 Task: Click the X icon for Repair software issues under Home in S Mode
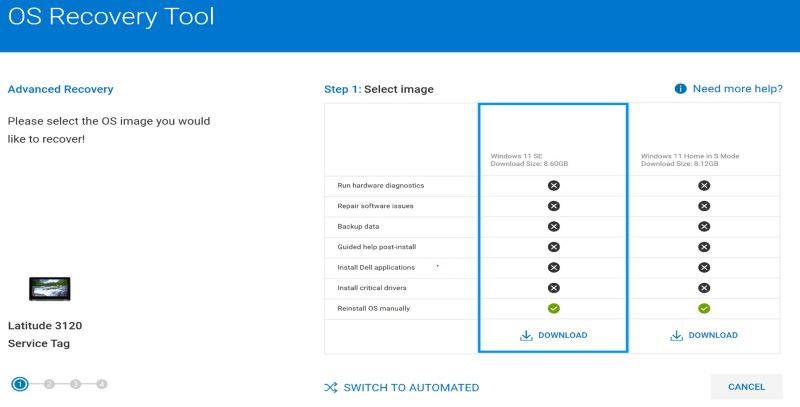(704, 206)
